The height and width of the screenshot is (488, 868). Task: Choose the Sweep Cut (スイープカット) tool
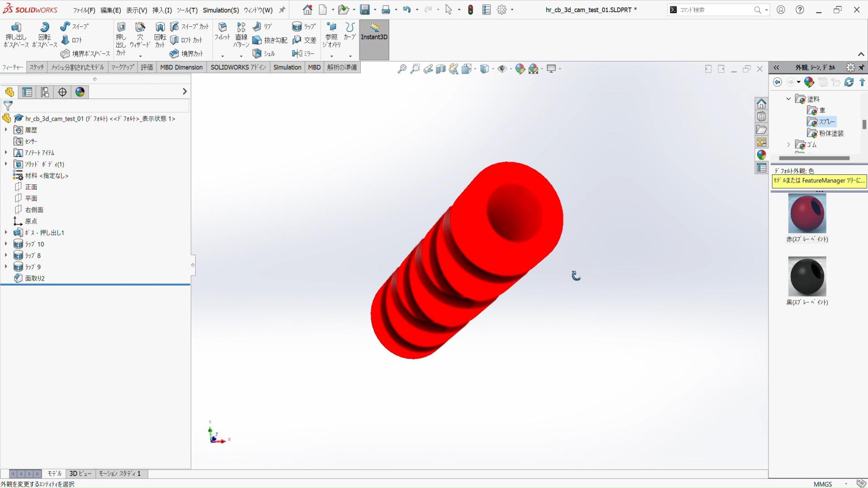(189, 27)
